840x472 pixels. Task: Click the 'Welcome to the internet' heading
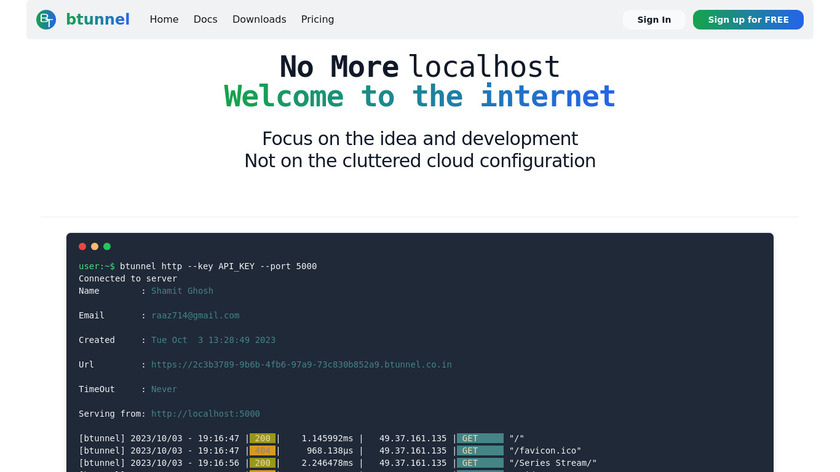click(420, 96)
